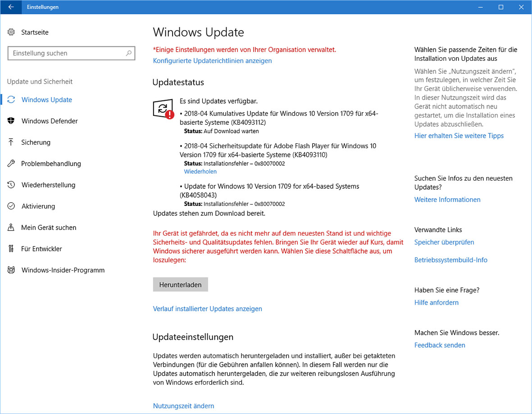
Task: Click Nutzungszeit ändern link
Action: pyautogui.click(x=183, y=406)
